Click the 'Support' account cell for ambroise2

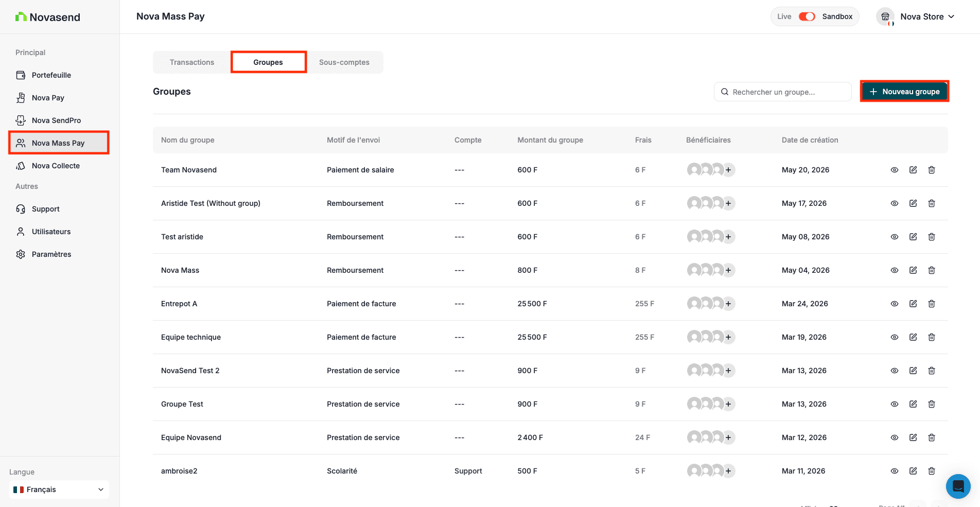tap(468, 471)
